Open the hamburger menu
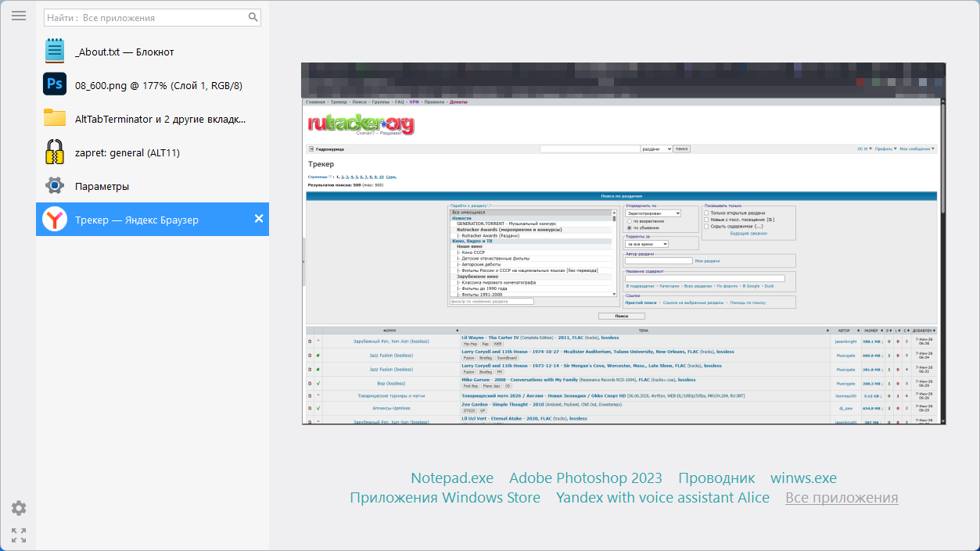Image resolution: width=980 pixels, height=551 pixels. pyautogui.click(x=19, y=16)
